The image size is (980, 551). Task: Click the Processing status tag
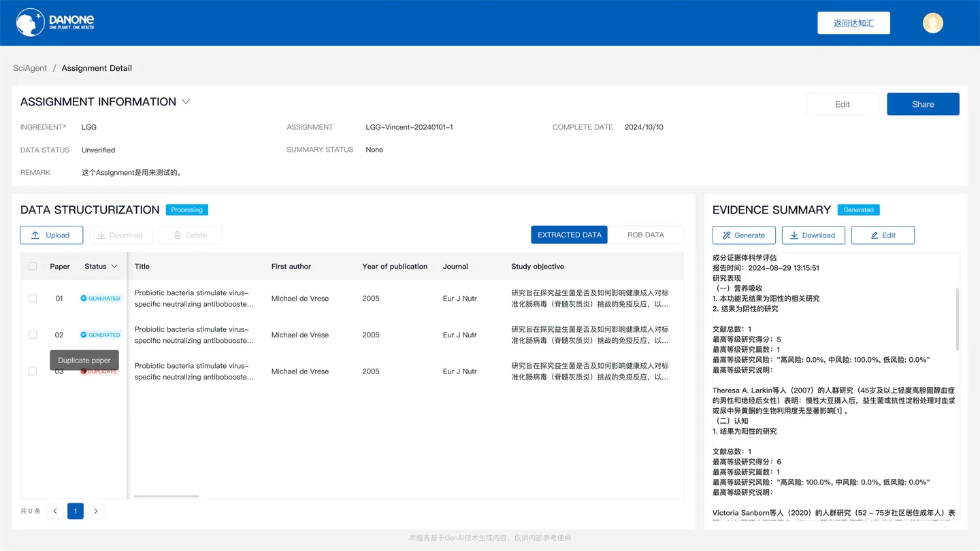click(187, 210)
